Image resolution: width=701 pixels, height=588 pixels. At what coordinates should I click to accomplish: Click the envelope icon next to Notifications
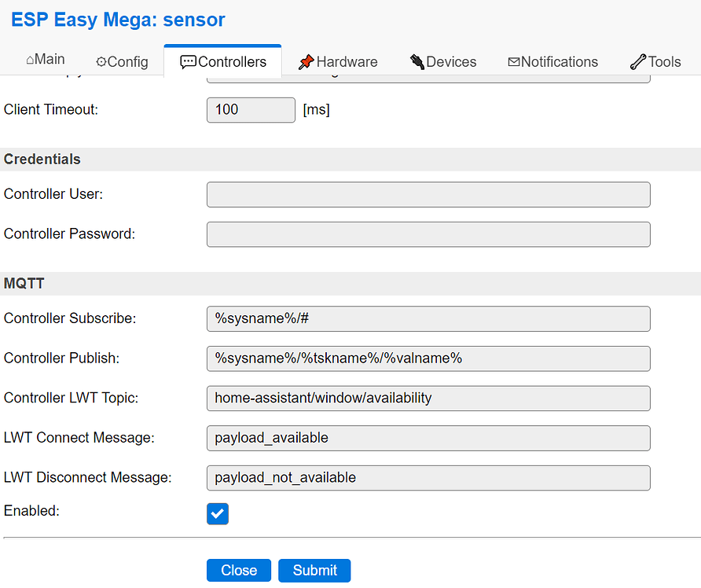pyautogui.click(x=515, y=61)
